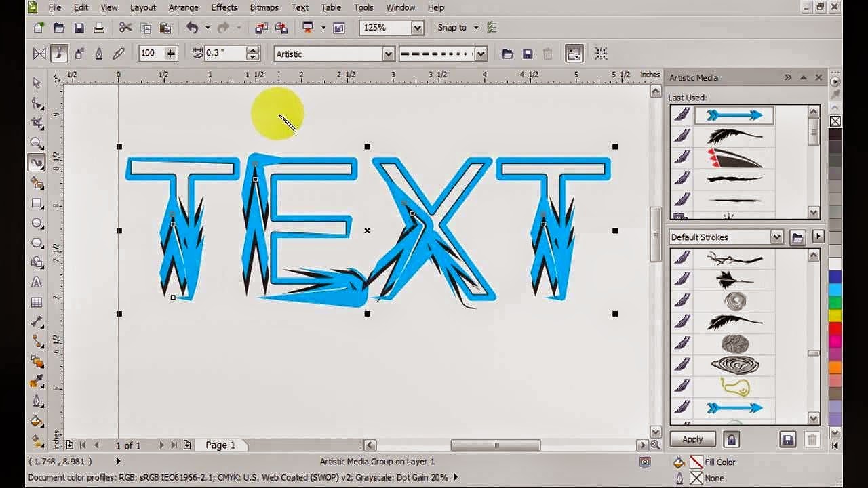Screen dimensions: 868x488
Task: Select the Artistic Media freehand tool
Action: pyautogui.click(x=37, y=163)
